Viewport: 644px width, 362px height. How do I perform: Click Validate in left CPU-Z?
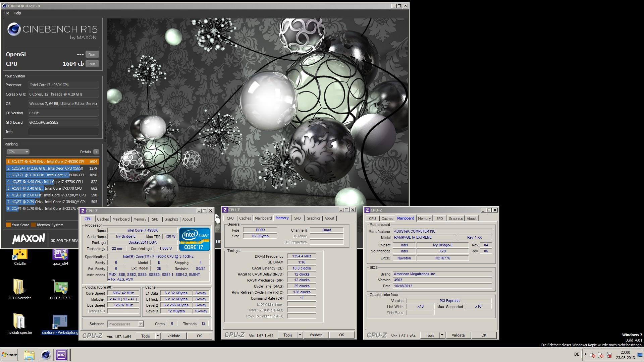tap(174, 336)
